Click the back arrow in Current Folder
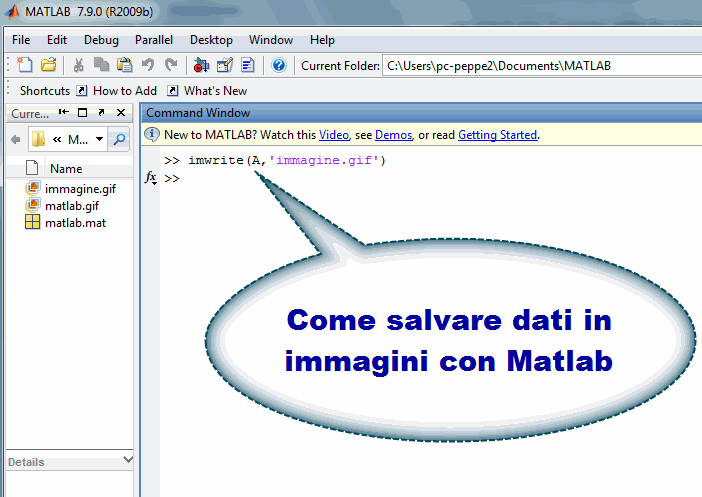The image size is (702, 497). [x=16, y=140]
